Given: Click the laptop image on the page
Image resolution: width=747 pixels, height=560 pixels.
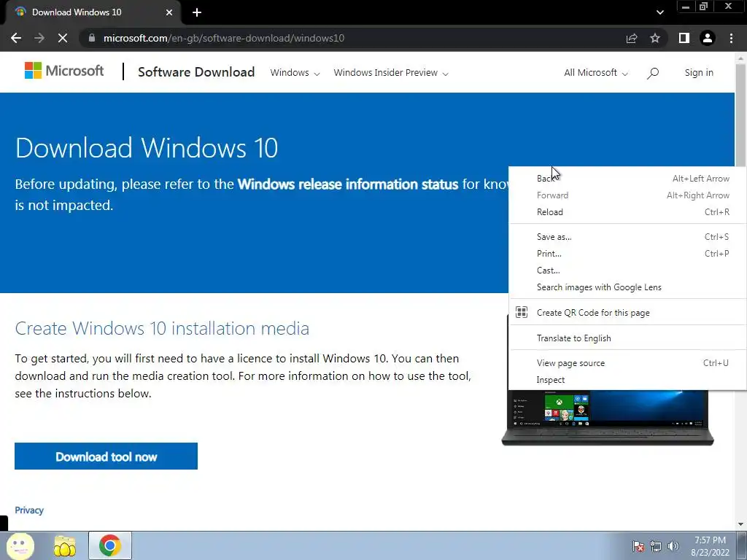Looking at the screenshot, I should point(608,418).
